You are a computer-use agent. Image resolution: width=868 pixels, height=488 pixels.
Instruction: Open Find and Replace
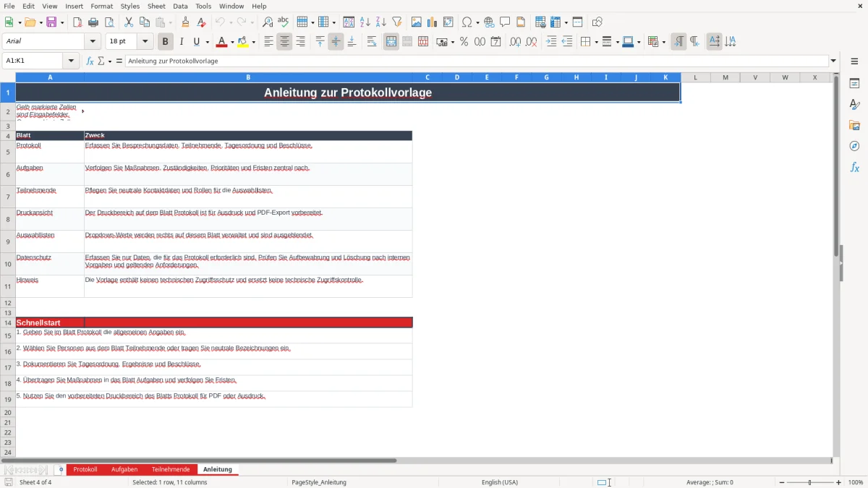[x=268, y=22]
